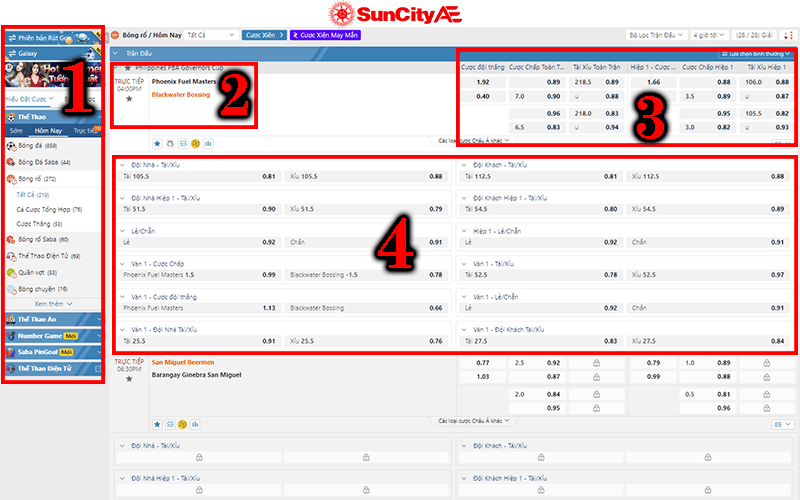Open scoreboard icon under San Miguel Beermen match
800x500 pixels.
click(170, 424)
